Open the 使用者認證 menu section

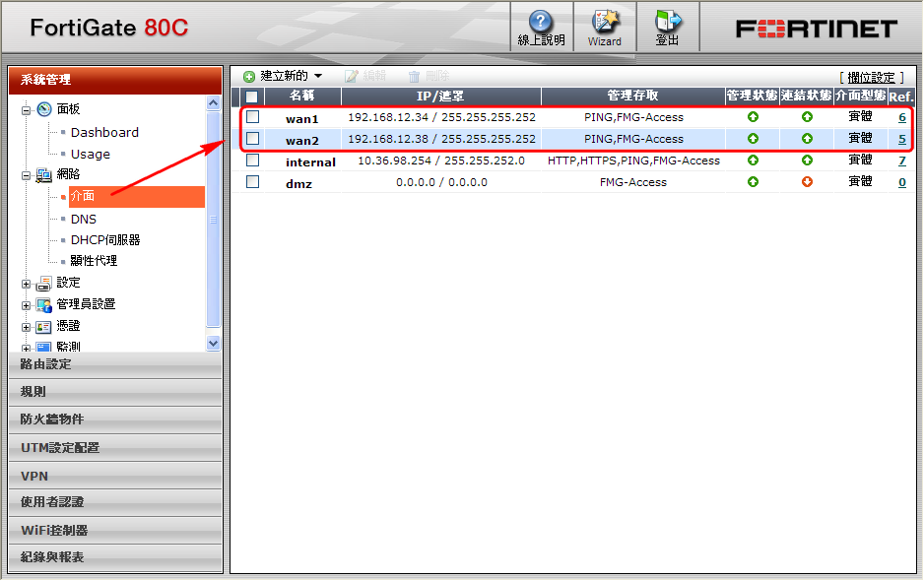click(x=115, y=502)
